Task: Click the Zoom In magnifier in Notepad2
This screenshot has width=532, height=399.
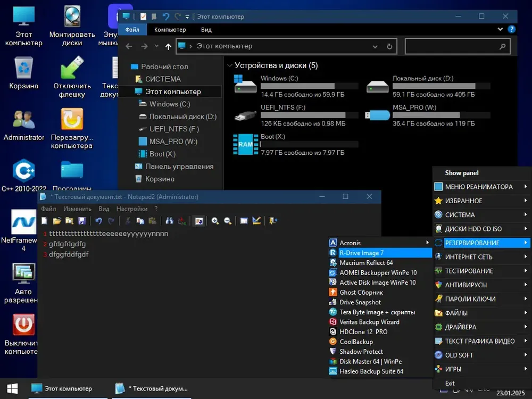Action: click(215, 221)
